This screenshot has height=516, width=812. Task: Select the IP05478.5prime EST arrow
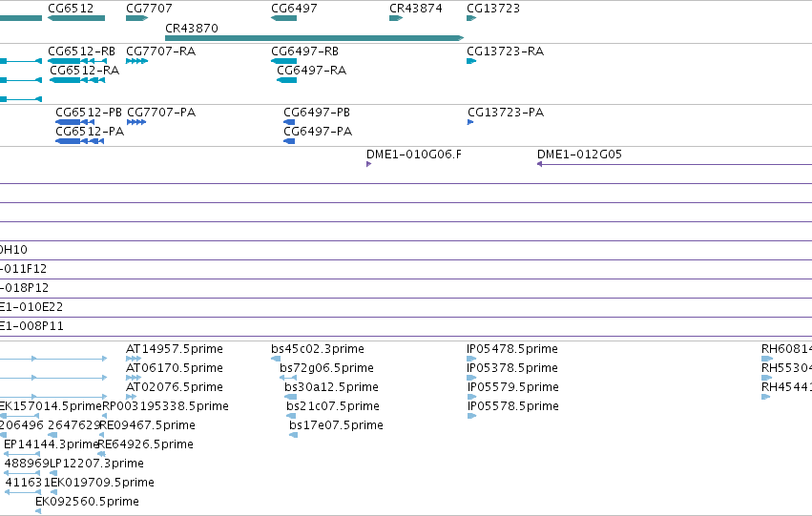[x=471, y=359]
